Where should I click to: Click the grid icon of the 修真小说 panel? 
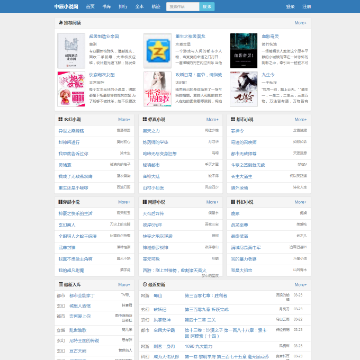pos(145,119)
